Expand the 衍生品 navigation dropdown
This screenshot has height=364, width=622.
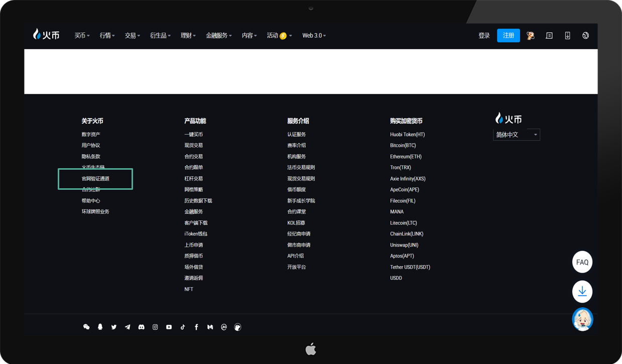coord(160,36)
